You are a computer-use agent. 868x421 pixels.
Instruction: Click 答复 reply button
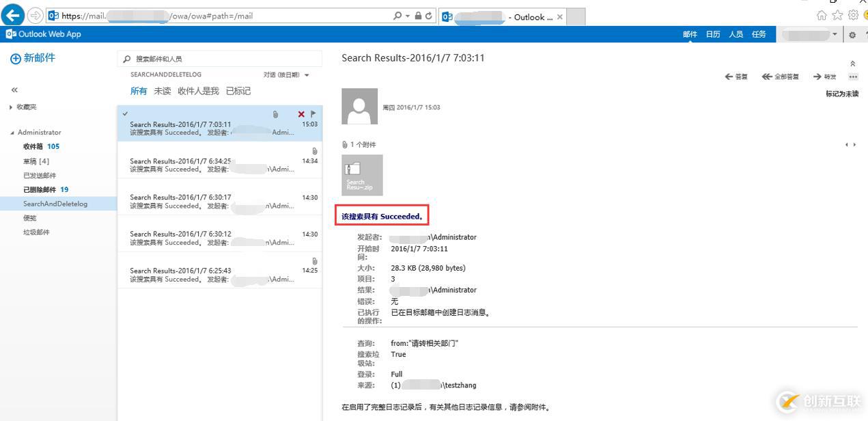point(736,77)
